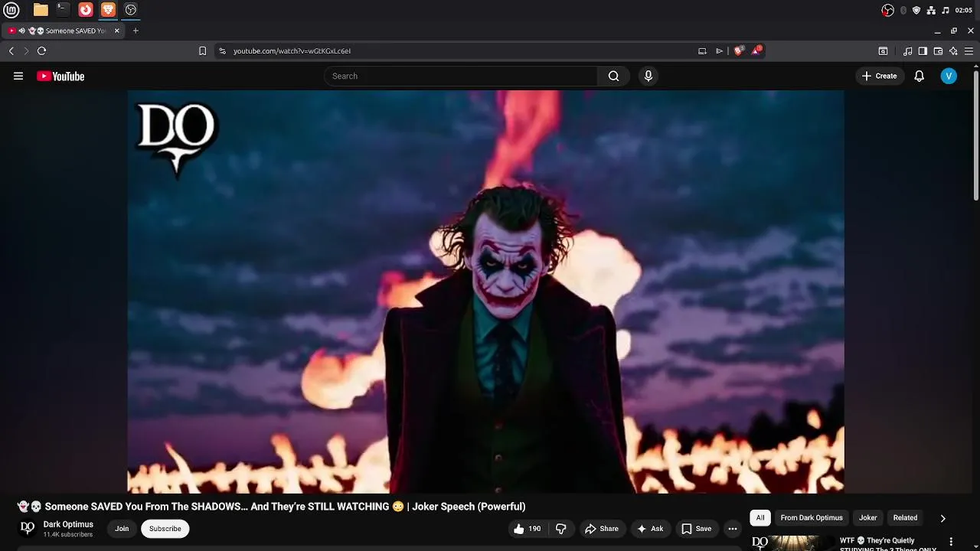Image resolution: width=980 pixels, height=551 pixels.
Task: Open network connections tray icon
Action: coord(931,10)
